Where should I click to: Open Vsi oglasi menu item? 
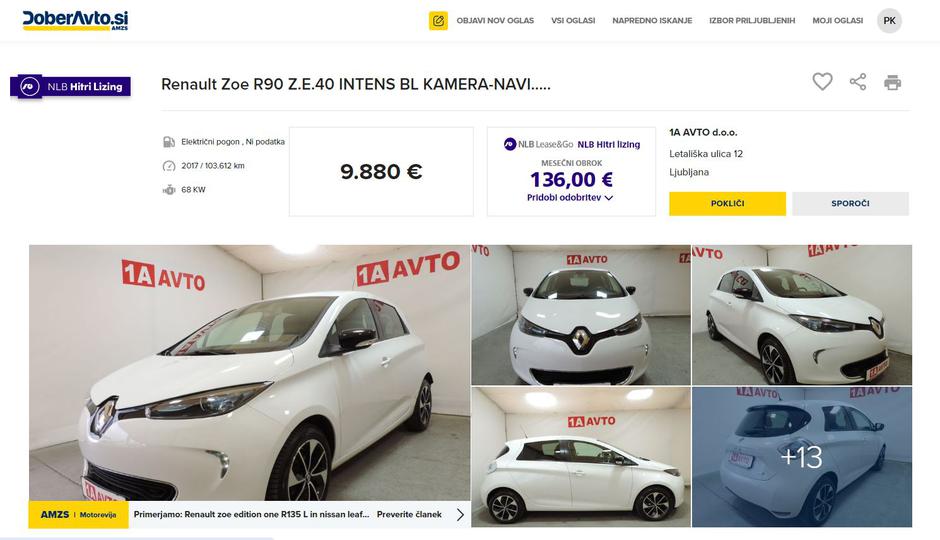coord(573,20)
